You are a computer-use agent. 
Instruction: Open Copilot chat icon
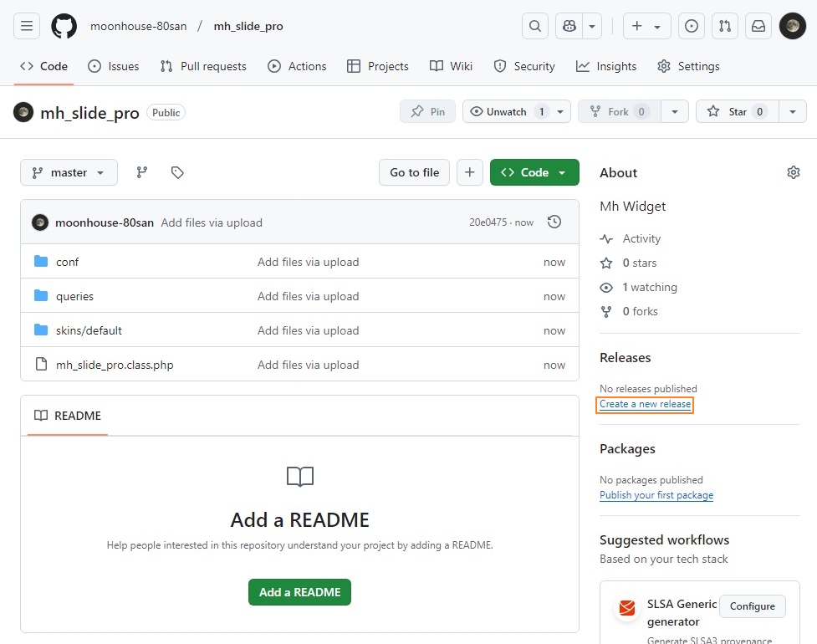[569, 26]
